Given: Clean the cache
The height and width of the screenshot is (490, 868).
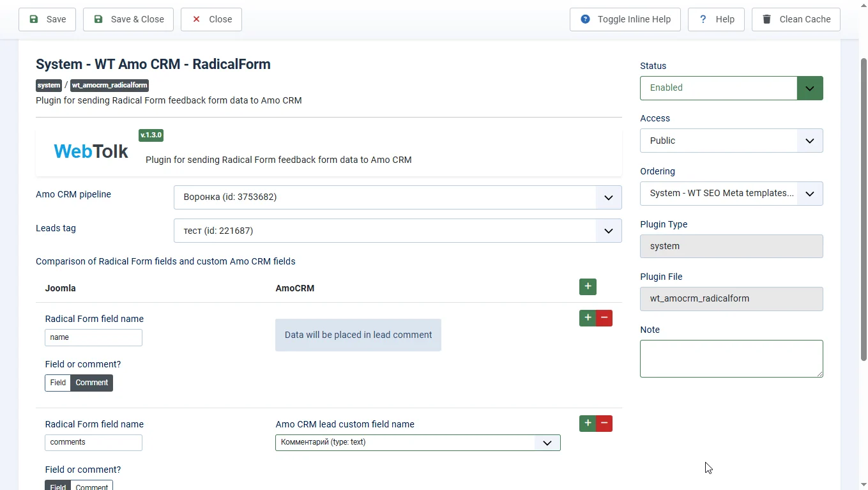Looking at the screenshot, I should pyautogui.click(x=795, y=19).
